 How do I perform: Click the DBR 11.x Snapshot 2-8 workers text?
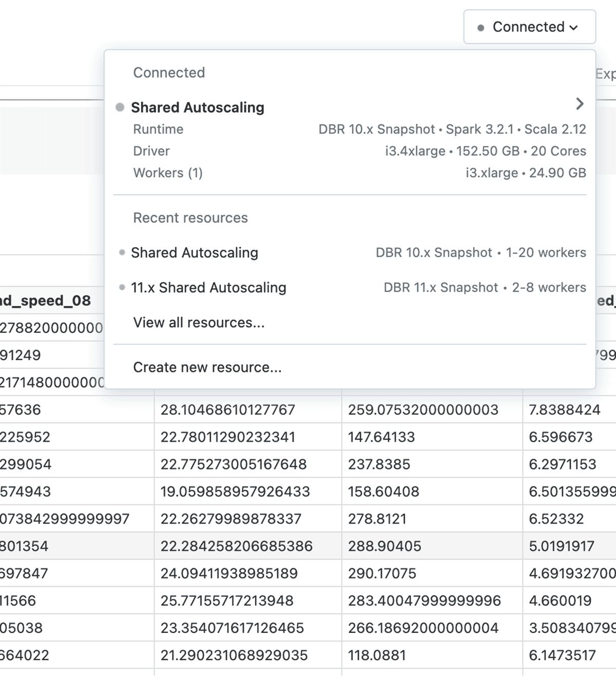(485, 288)
